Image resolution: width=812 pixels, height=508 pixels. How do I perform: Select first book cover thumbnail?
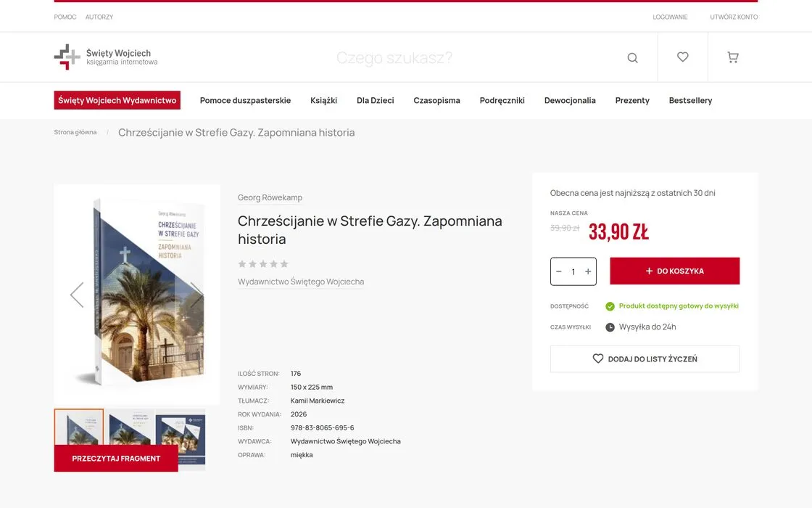click(x=79, y=427)
